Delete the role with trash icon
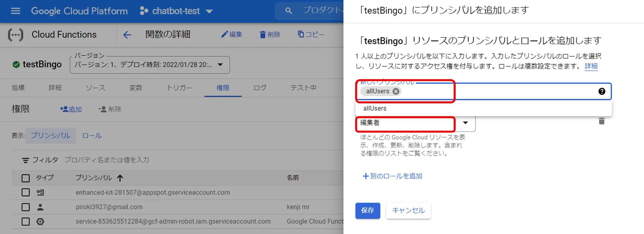 tap(601, 121)
